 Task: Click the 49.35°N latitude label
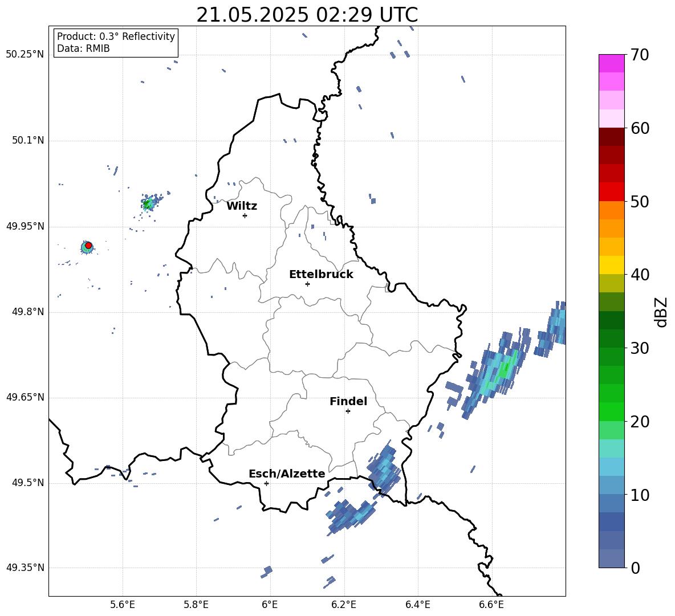click(x=25, y=568)
